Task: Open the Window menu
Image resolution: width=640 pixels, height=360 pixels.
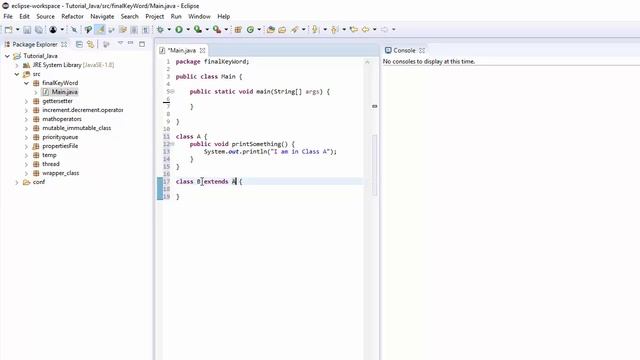Action: coord(199,16)
